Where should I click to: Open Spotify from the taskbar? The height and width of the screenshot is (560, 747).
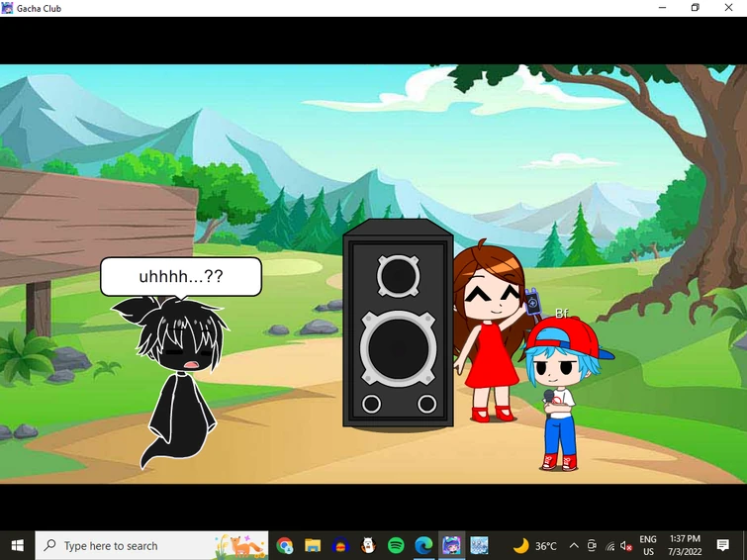click(x=396, y=545)
